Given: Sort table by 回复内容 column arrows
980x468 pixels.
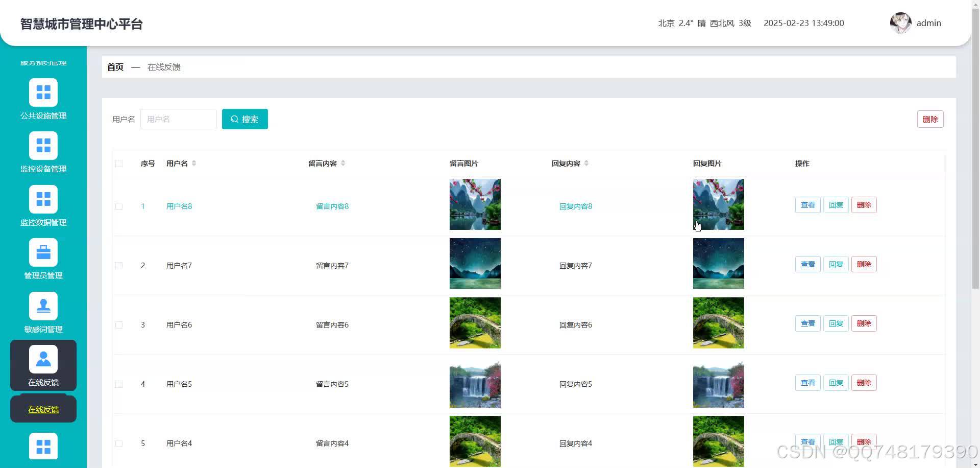Looking at the screenshot, I should pyautogui.click(x=586, y=163).
